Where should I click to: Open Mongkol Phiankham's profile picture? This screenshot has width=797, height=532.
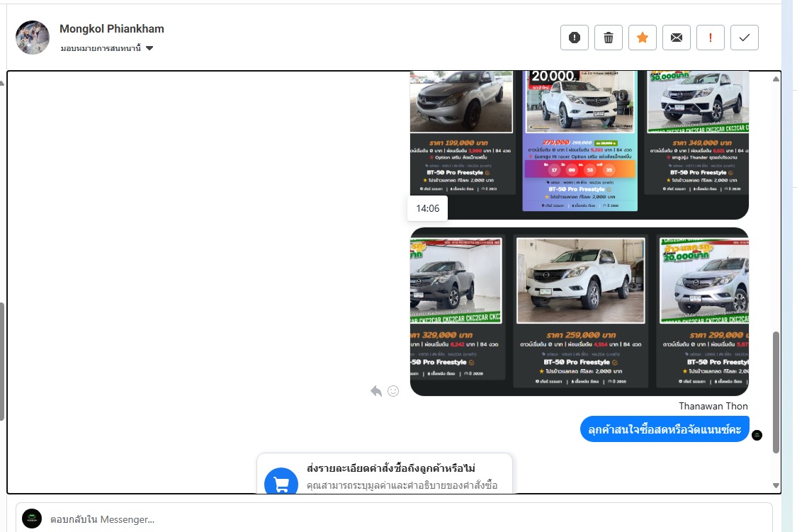(33, 38)
